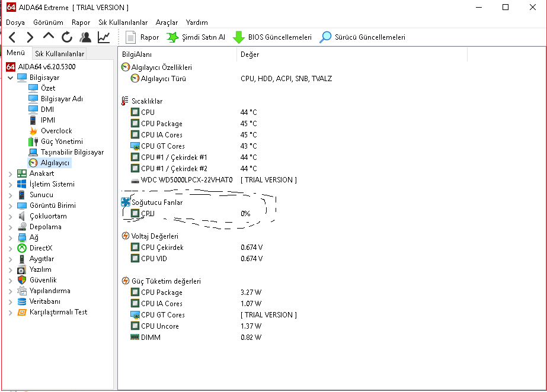Click the Güç Yönetimi battery icon
Image resolution: width=547 pixels, height=392 pixels.
(33, 142)
